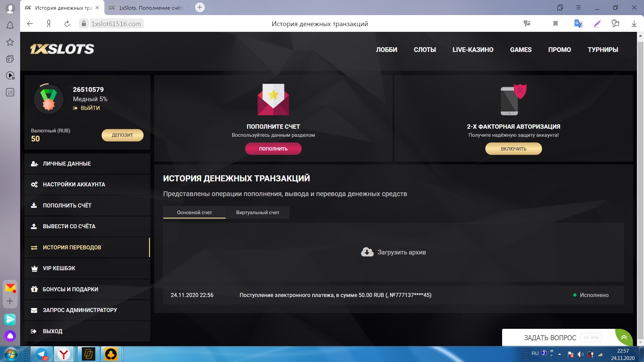The image size is (644, 362).
Task: Open Telegram from the taskbar
Action: tap(42, 354)
